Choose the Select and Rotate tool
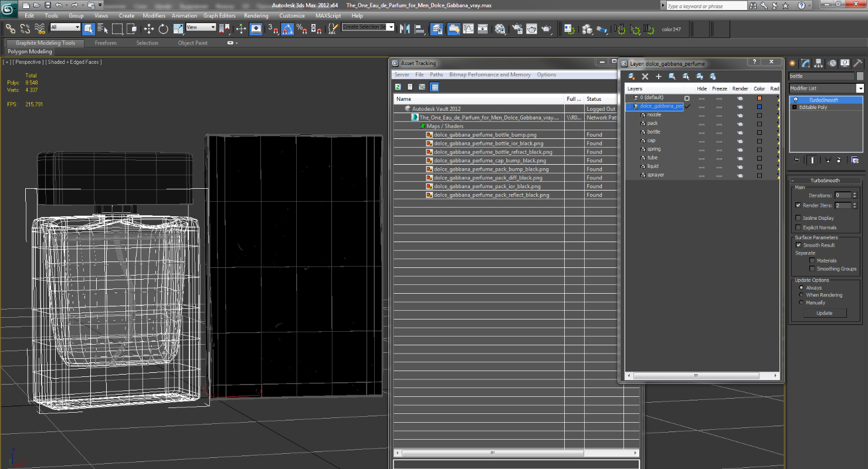Screen dimensions: 868x469 pyautogui.click(x=163, y=28)
